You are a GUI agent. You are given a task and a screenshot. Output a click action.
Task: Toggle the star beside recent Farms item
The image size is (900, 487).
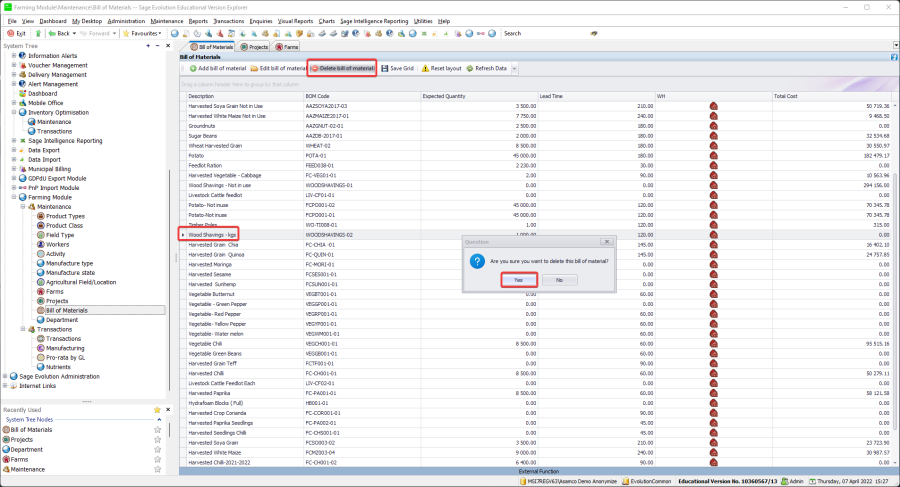click(157, 459)
